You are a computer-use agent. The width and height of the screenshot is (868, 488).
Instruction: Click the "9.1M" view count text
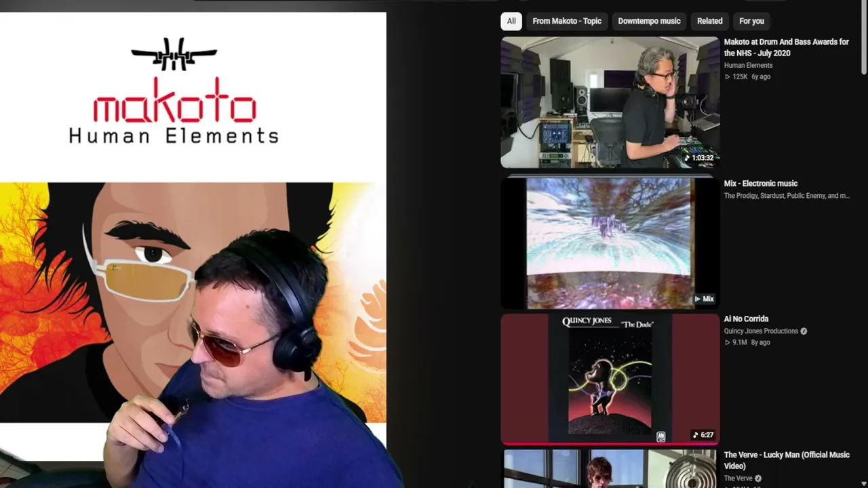pyautogui.click(x=740, y=342)
